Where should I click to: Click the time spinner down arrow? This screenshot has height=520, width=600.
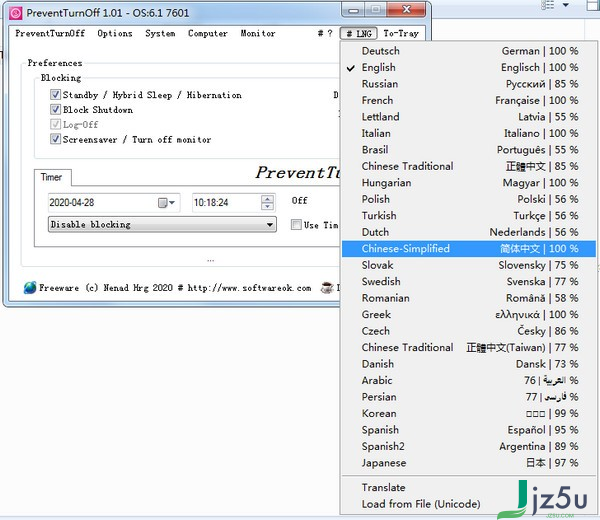click(267, 206)
